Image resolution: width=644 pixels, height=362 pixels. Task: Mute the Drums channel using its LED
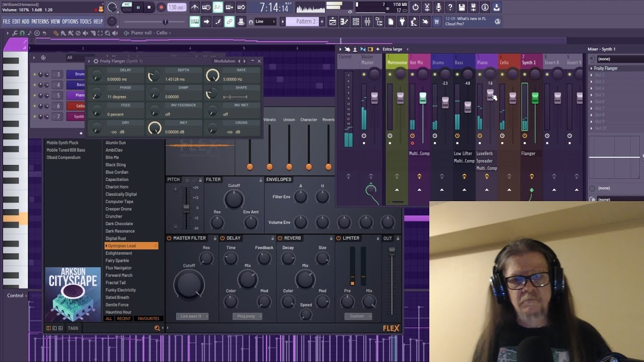point(35,74)
